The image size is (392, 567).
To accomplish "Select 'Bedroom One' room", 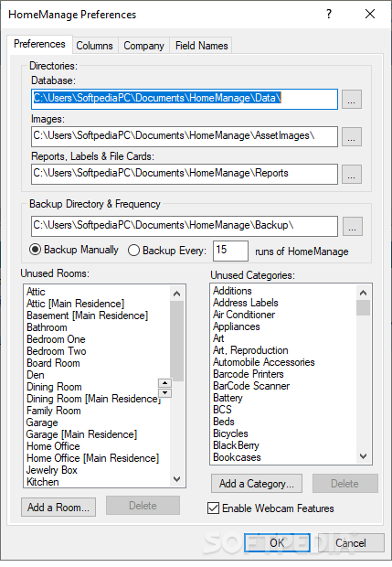I will [56, 339].
